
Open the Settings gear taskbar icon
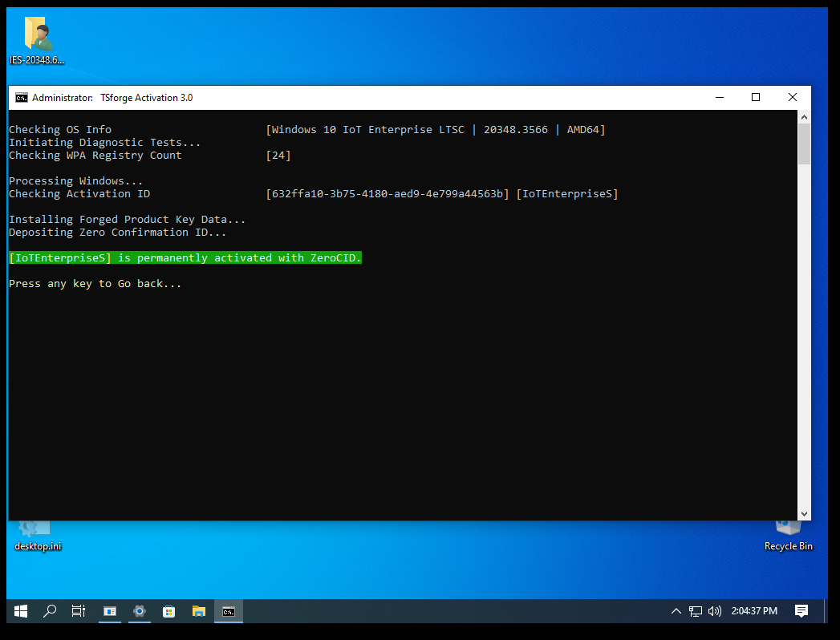[x=140, y=611]
